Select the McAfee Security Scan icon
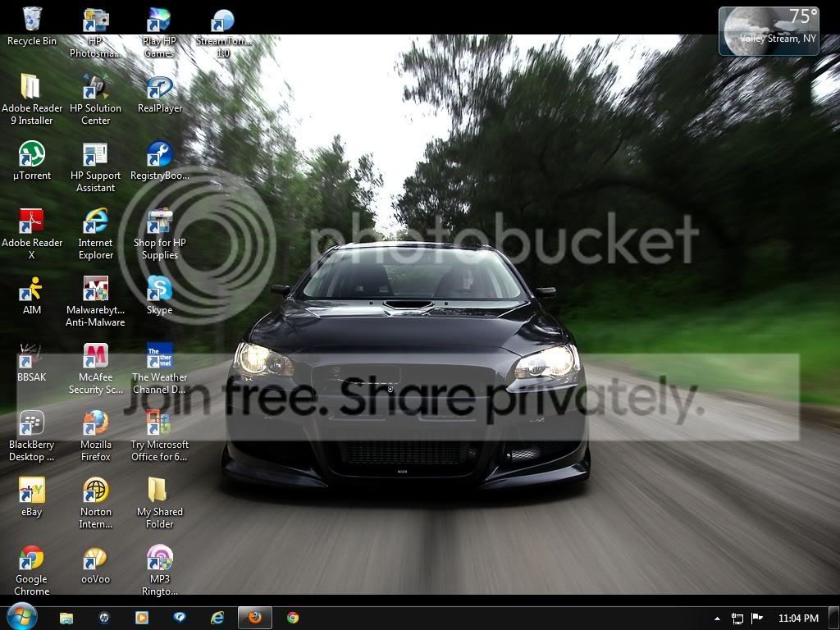 click(x=95, y=369)
